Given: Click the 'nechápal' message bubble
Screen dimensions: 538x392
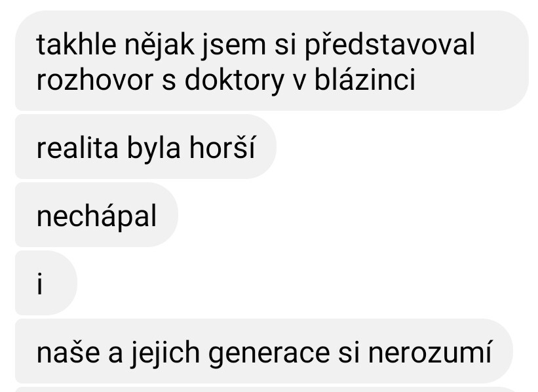Looking at the screenshot, I should pos(97,215).
